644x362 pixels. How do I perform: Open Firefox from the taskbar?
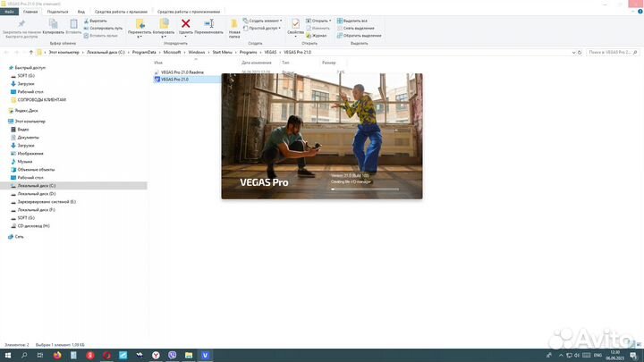[57, 355]
